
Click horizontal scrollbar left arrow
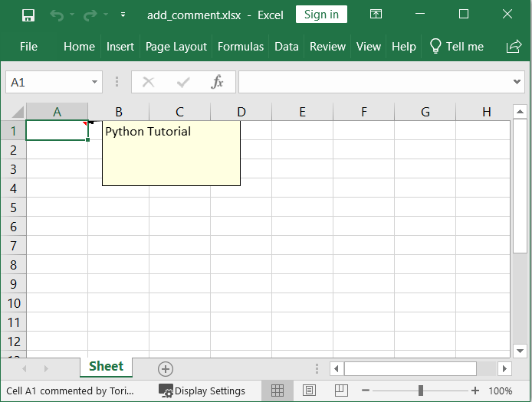pyautogui.click(x=337, y=368)
